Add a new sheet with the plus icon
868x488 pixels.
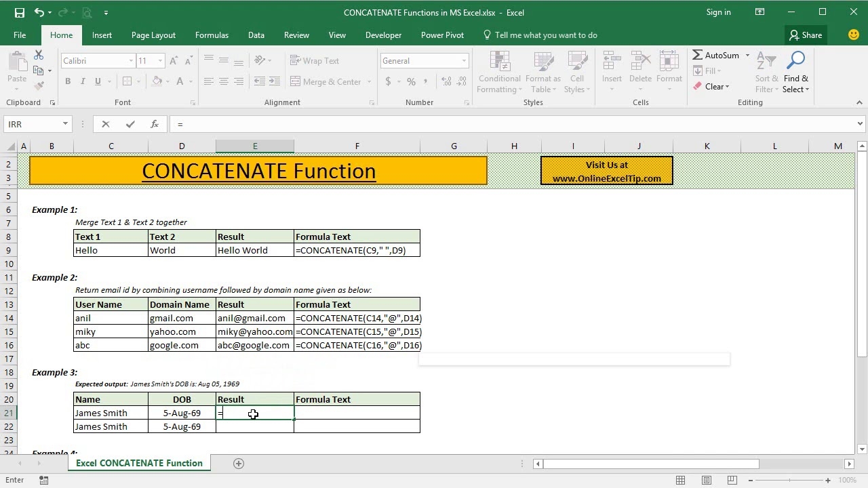point(239,464)
